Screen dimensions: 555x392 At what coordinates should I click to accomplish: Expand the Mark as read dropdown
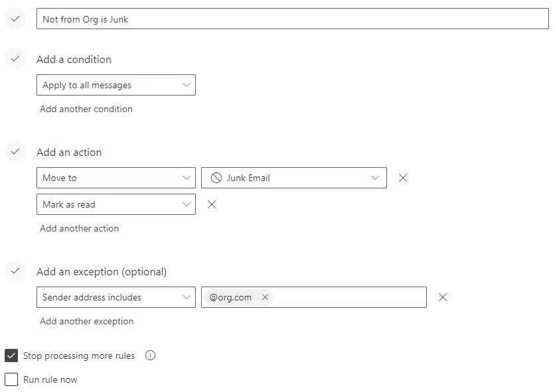tap(116, 204)
